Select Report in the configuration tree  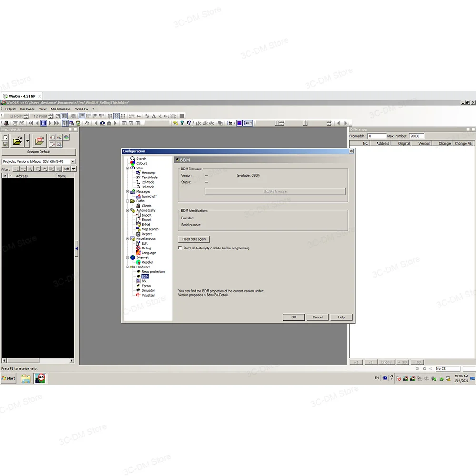tap(147, 234)
